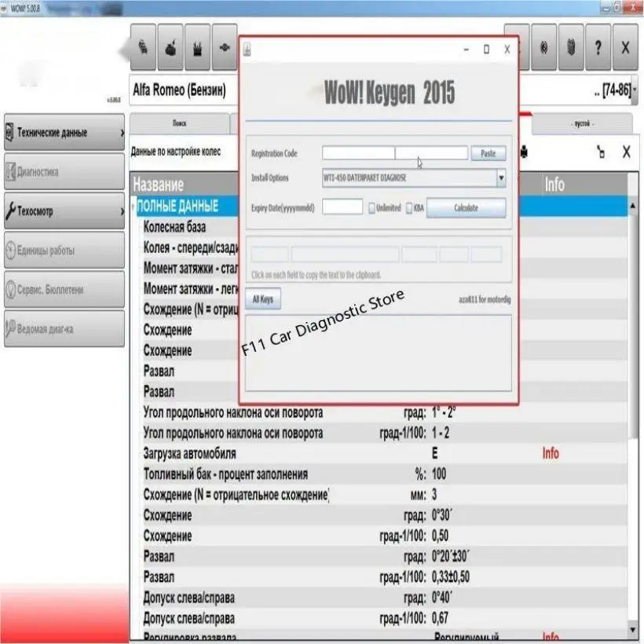
Task: Switch to the Поиск tab
Action: [x=180, y=123]
